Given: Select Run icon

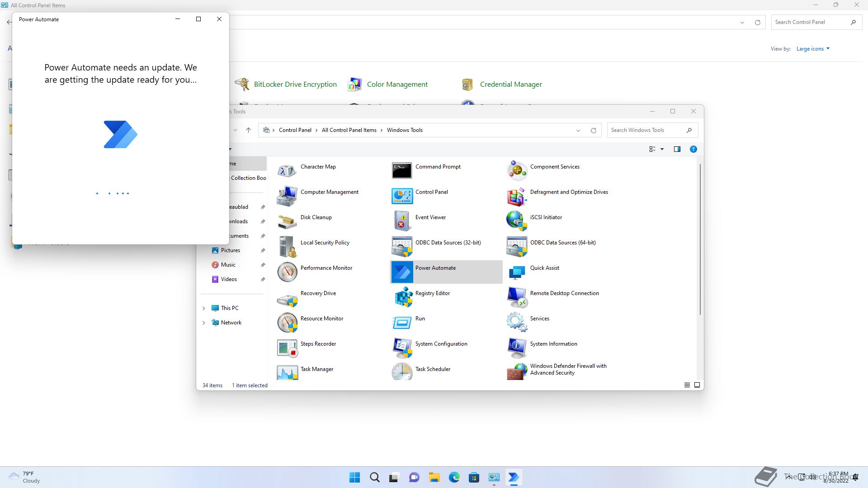Looking at the screenshot, I should pyautogui.click(x=402, y=323).
